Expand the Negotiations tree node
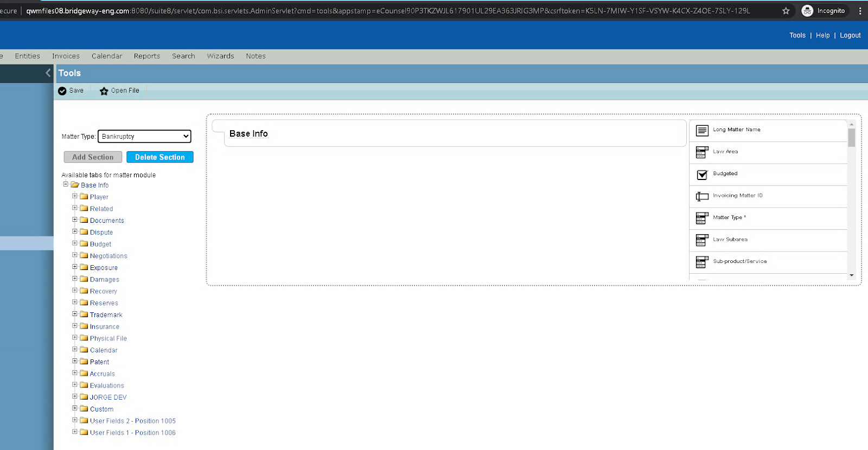This screenshot has width=868, height=450. pyautogui.click(x=75, y=255)
